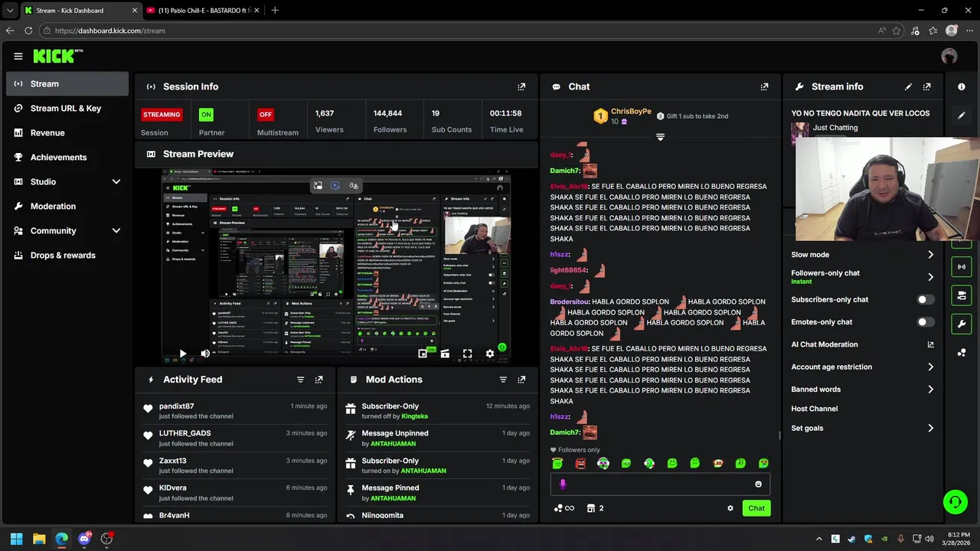This screenshot has width=980, height=551.
Task: Click in the chat message input
Action: tap(658, 484)
